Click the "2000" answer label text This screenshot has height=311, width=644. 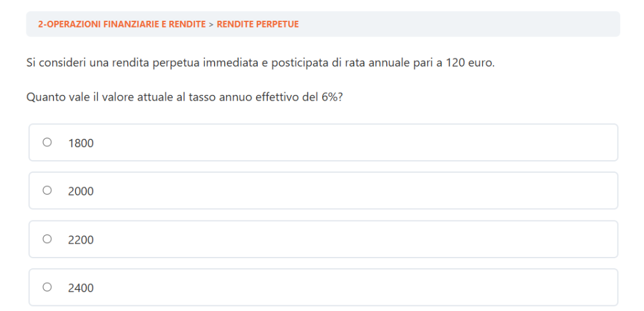coord(80,191)
